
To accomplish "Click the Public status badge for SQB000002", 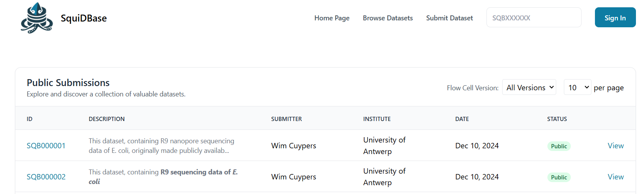I will click(x=559, y=177).
